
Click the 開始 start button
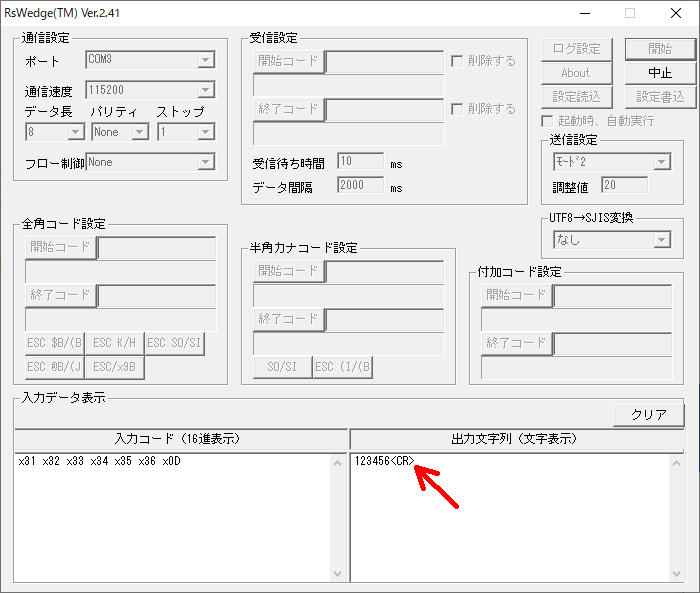pos(660,49)
